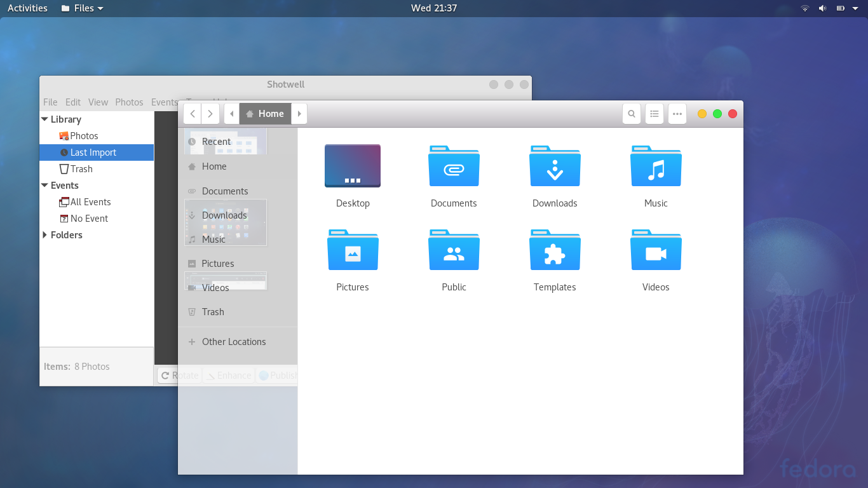The image size is (868, 488).
Task: Open the Files app menu dropdown
Action: [83, 8]
